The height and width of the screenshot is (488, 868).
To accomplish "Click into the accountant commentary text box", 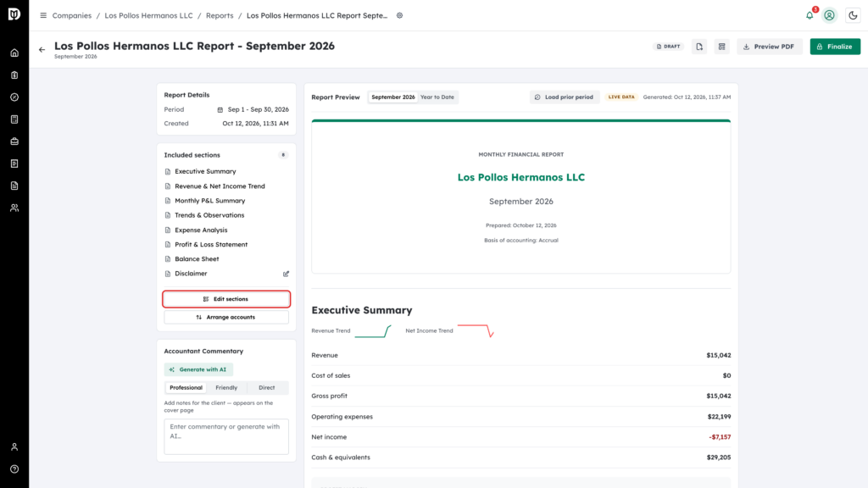I will pos(226,436).
